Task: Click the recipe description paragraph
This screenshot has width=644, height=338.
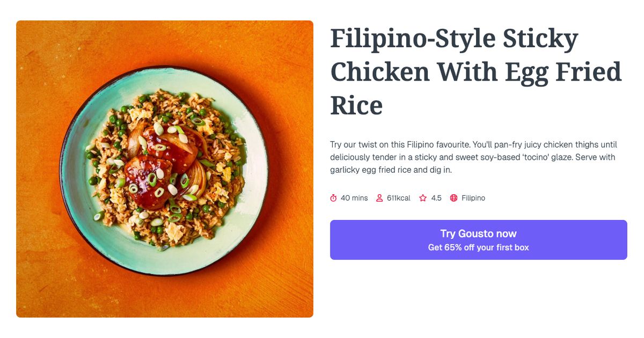Action: [x=472, y=157]
